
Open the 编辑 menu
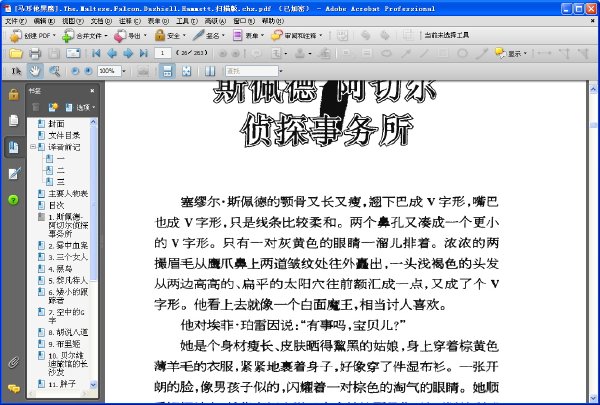click(44, 21)
